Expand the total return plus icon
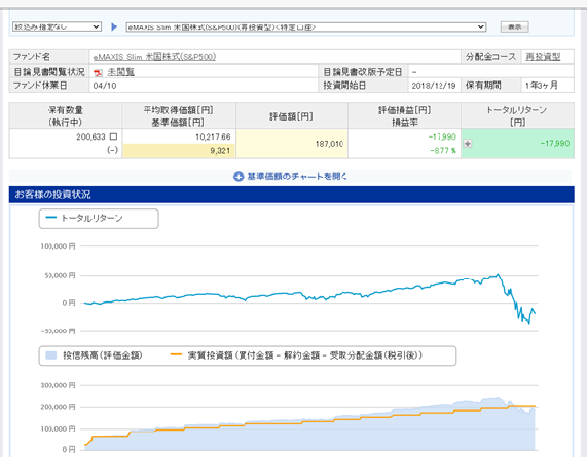The height and width of the screenshot is (457, 587). pyautogui.click(x=468, y=144)
